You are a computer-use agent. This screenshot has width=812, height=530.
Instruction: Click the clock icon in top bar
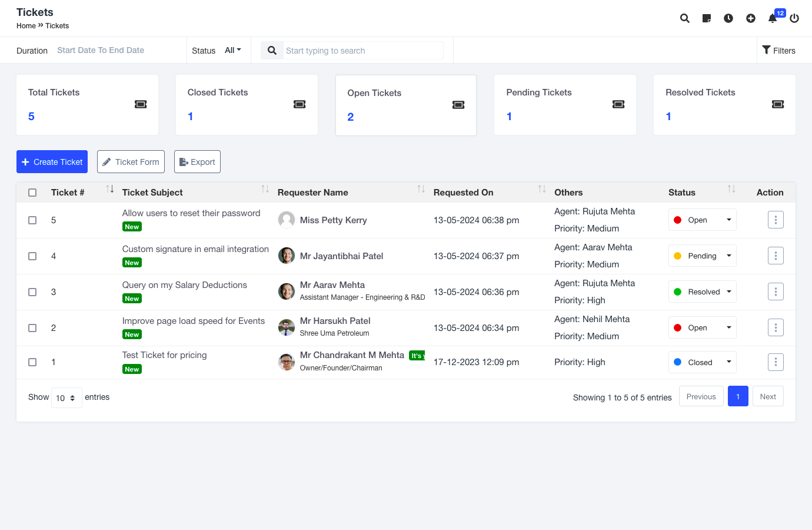[728, 18]
